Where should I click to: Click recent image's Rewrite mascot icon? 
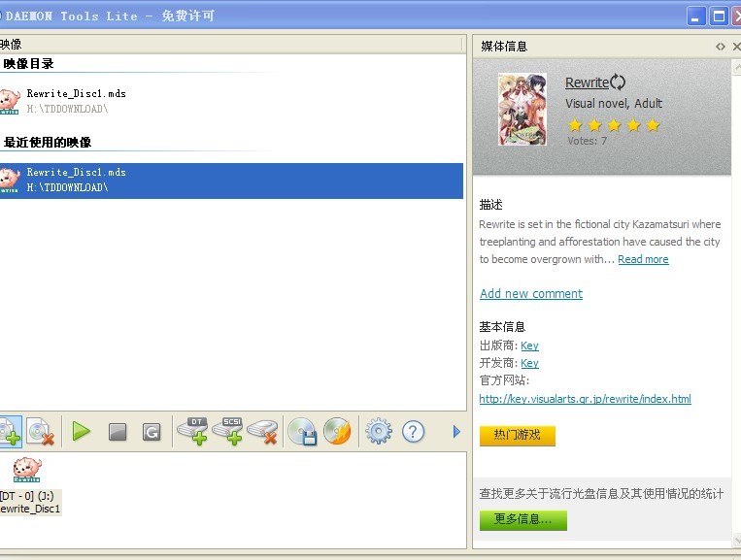(x=10, y=181)
